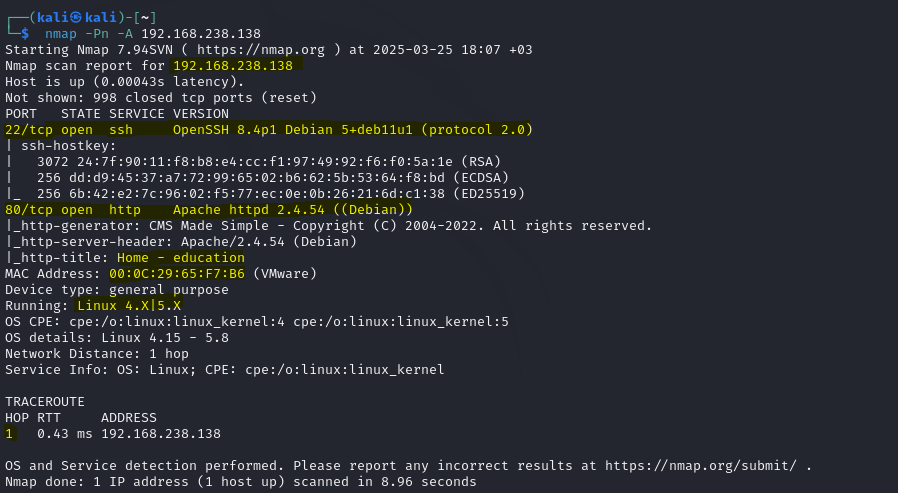Image resolution: width=898 pixels, height=493 pixels.
Task: Click the https://nmap.org link in Starting line
Action: [x=261, y=50]
